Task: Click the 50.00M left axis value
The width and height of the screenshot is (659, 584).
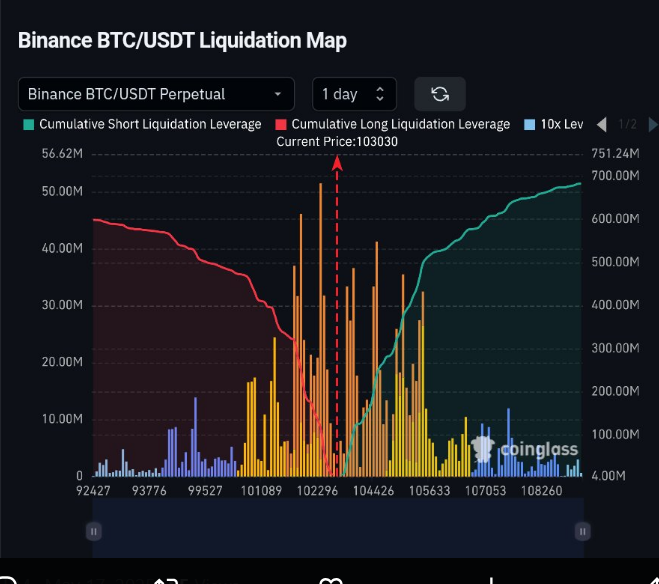Action: (62, 192)
